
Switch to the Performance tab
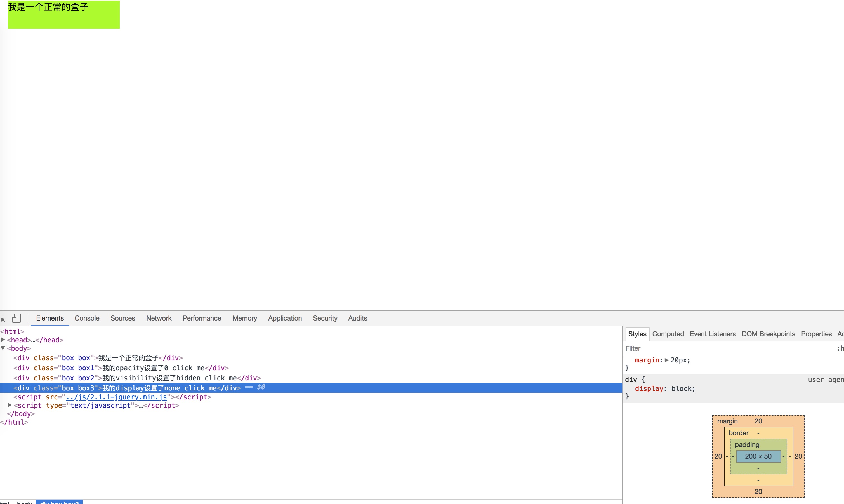(202, 318)
